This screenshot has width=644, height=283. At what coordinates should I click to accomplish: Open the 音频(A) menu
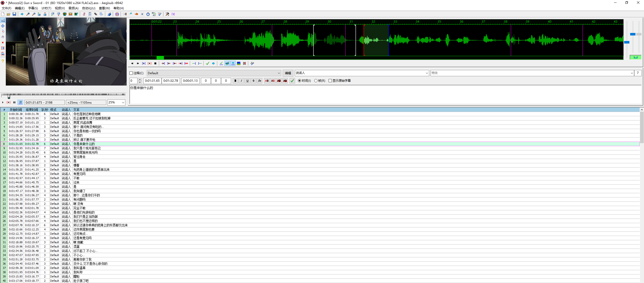tap(74, 8)
